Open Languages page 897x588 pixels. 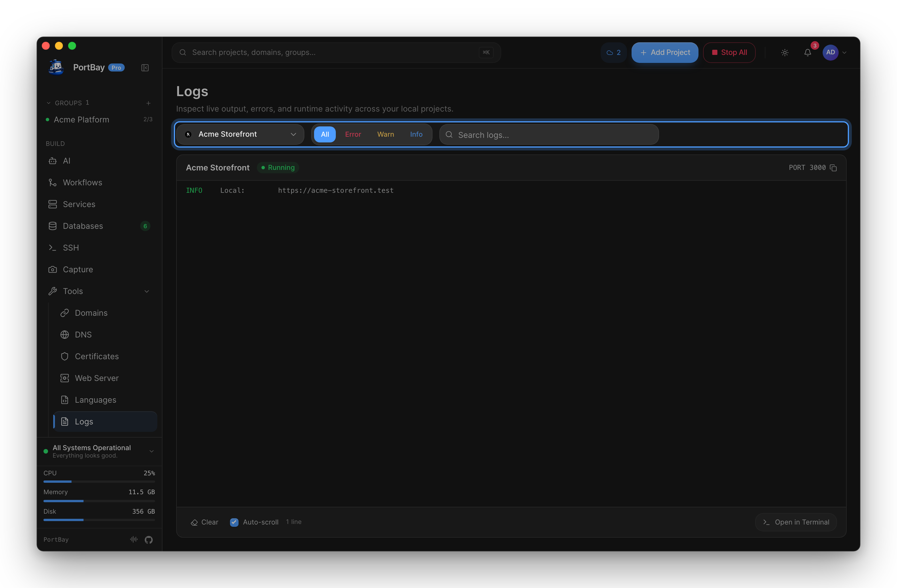(x=105, y=400)
